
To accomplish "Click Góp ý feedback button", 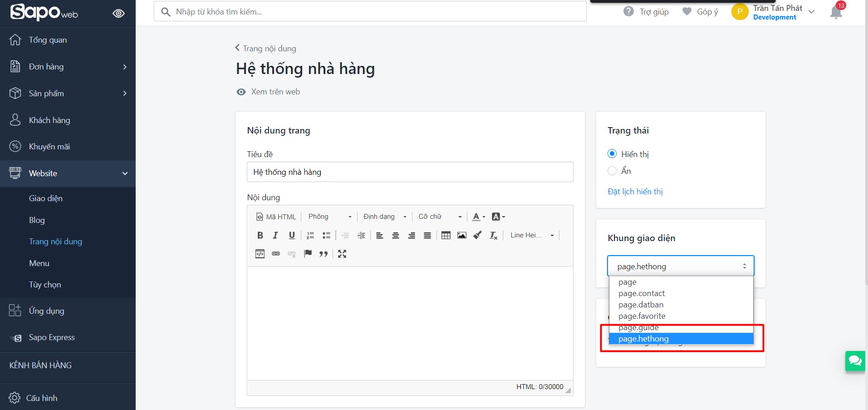I will (700, 12).
